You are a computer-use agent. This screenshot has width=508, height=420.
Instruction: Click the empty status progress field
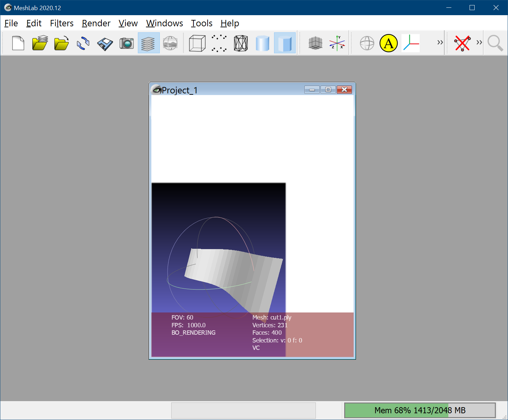243,410
